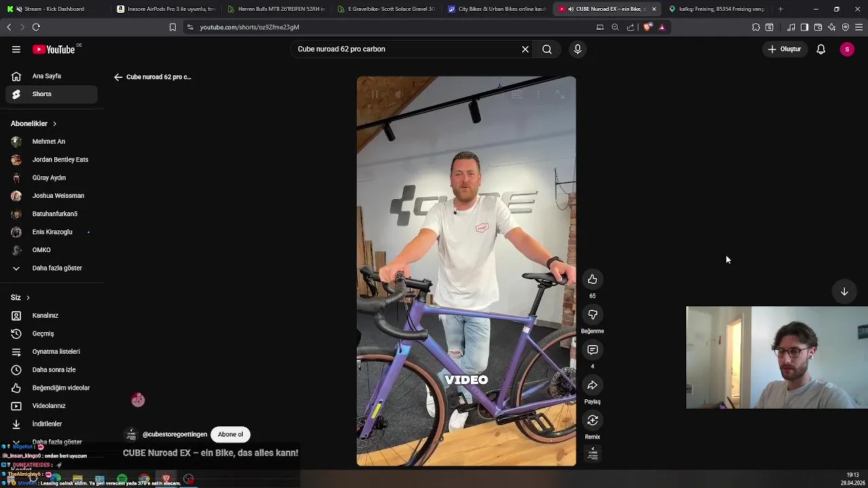Open İndirilenler downloads

point(52,424)
